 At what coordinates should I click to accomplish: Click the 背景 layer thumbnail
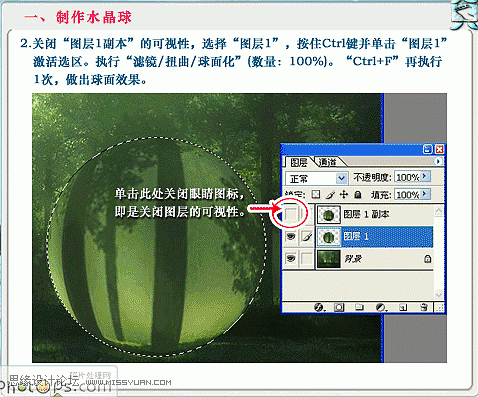(329, 259)
